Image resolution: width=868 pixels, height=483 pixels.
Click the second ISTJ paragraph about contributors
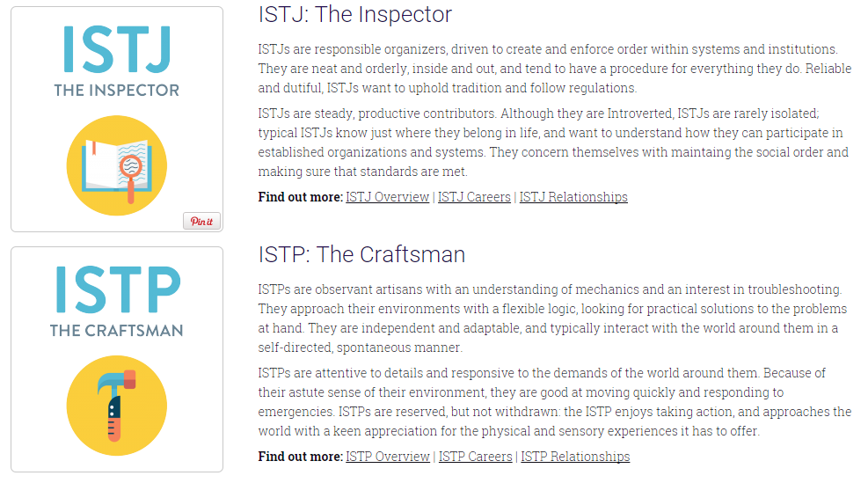(553, 143)
